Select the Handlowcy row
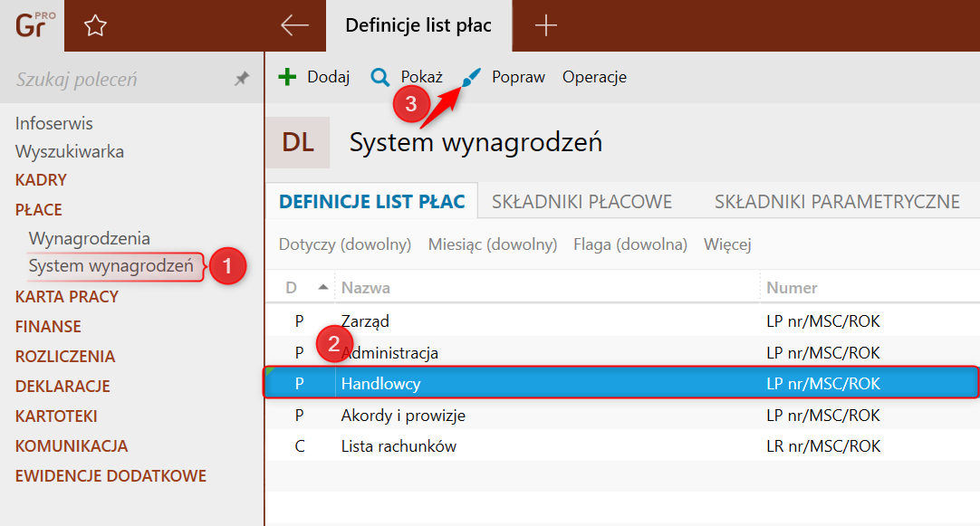The height and width of the screenshot is (526, 980). pyautogui.click(x=621, y=383)
